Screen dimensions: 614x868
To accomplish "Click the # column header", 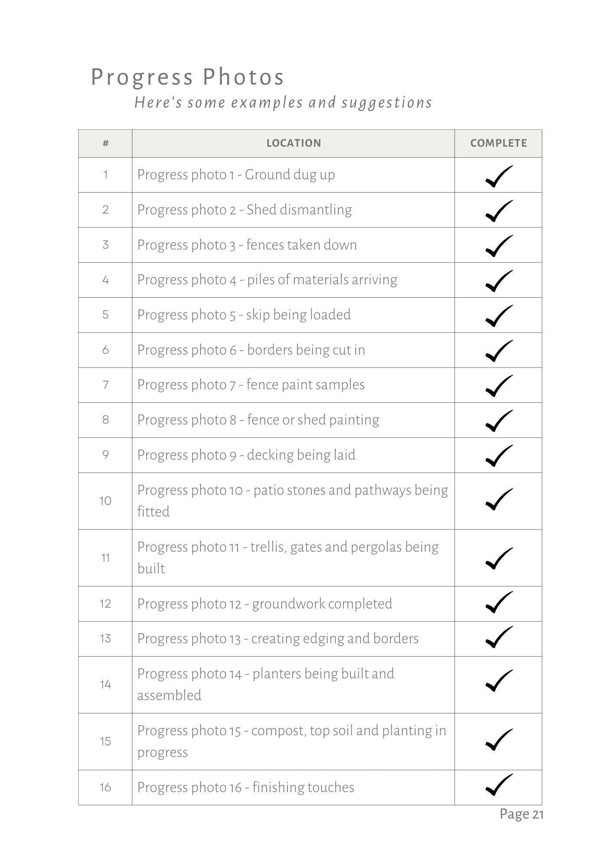I will [x=106, y=143].
